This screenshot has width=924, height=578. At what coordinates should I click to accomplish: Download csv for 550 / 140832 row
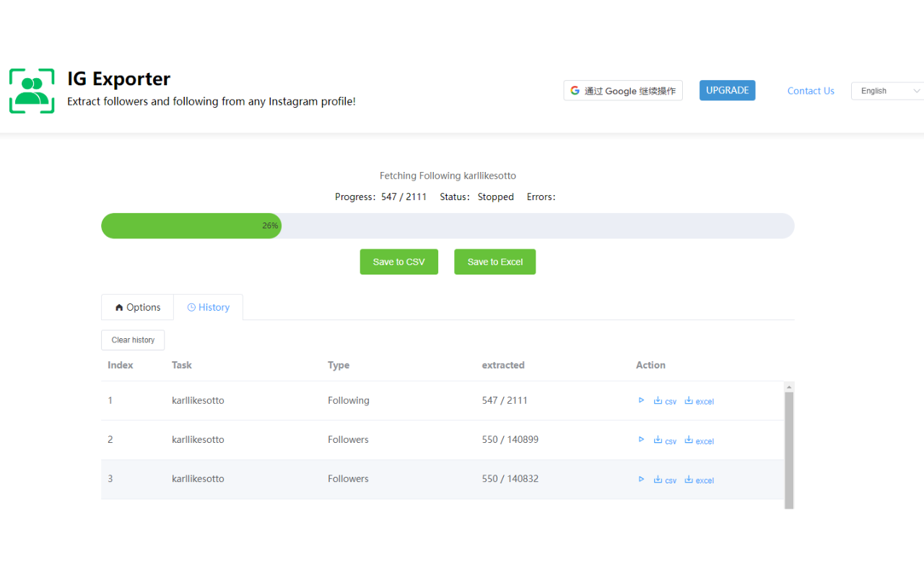tap(665, 480)
